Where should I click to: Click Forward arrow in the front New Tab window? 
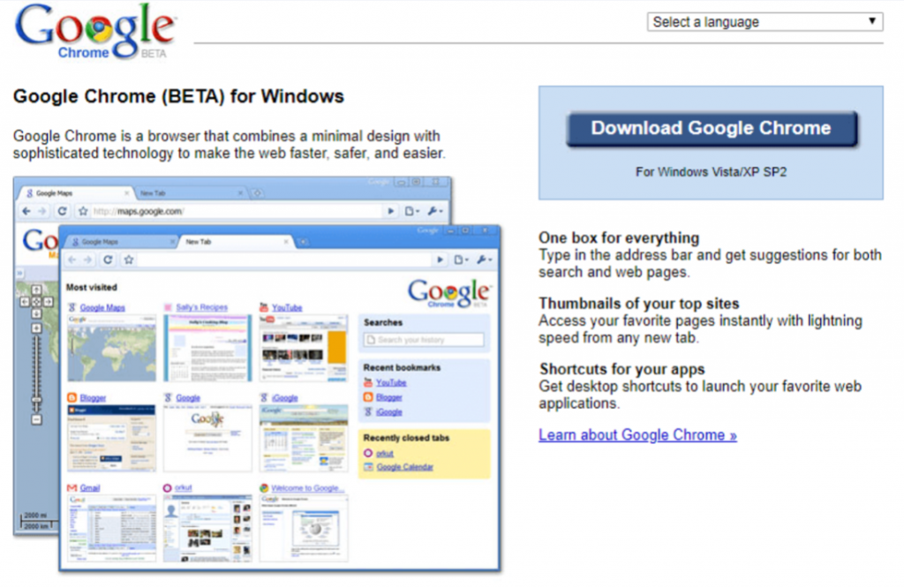click(87, 260)
